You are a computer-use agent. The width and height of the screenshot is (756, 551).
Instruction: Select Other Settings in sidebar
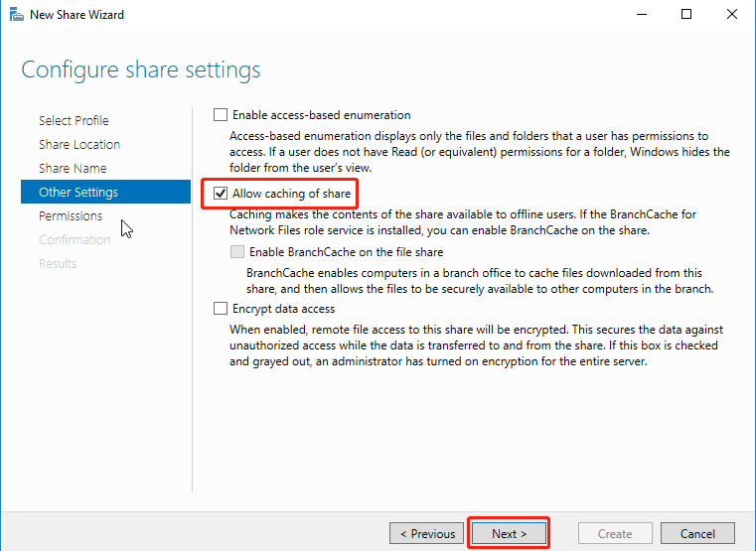pos(105,192)
